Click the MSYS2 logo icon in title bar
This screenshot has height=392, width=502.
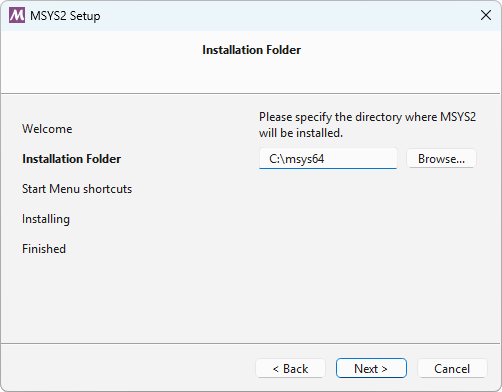coord(17,15)
